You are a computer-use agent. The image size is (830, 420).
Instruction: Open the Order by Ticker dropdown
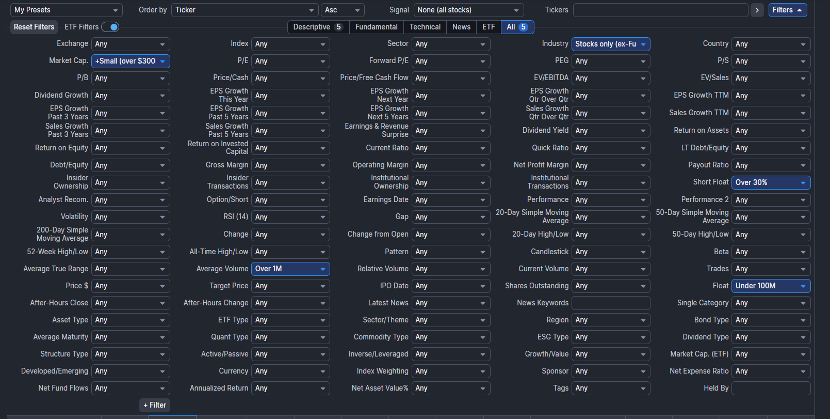tap(245, 10)
